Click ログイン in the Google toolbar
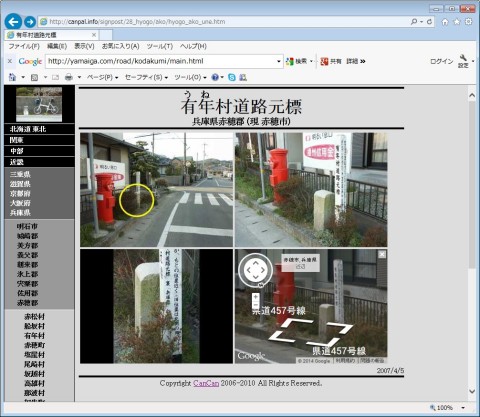 tap(442, 61)
